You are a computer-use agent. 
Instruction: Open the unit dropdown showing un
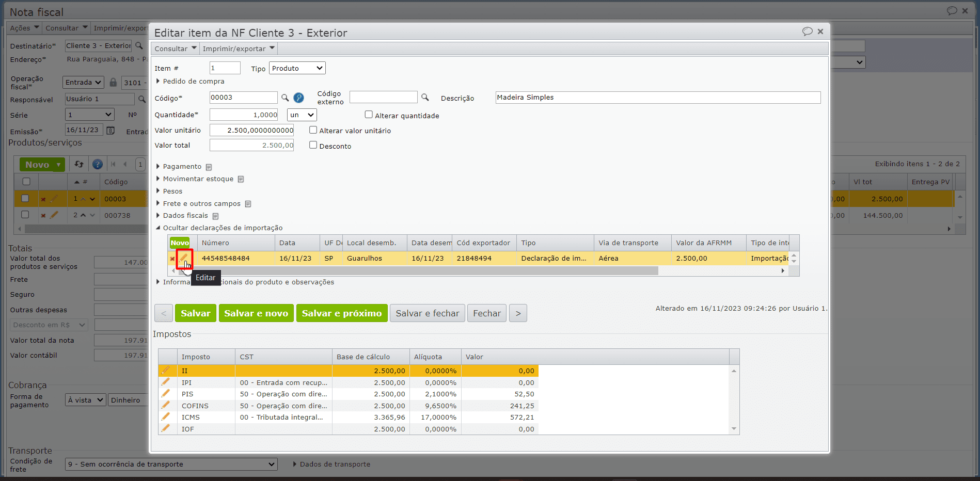click(x=302, y=115)
